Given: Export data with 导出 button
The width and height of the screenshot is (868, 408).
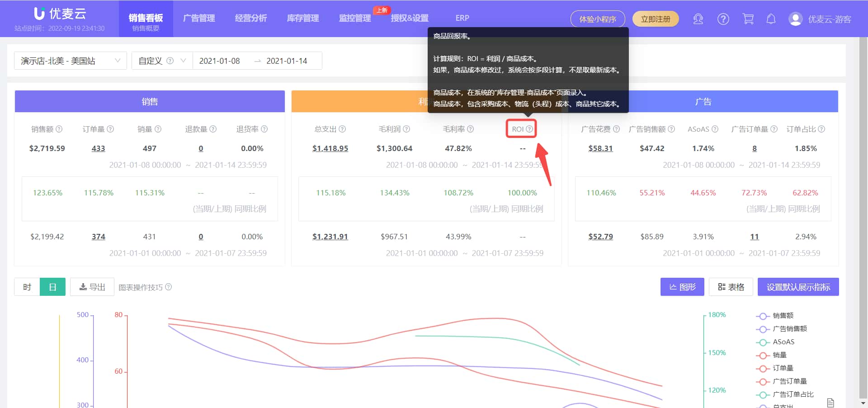Looking at the screenshot, I should [x=92, y=287].
